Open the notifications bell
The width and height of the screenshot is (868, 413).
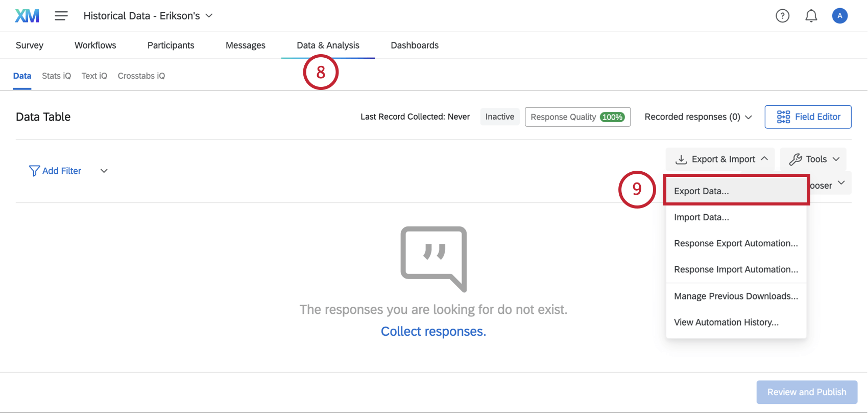click(811, 16)
